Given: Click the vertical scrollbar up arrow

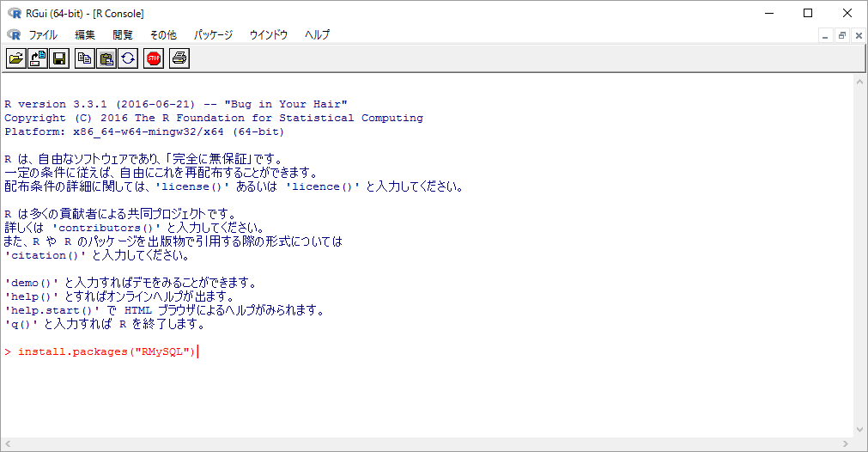Looking at the screenshot, I should pyautogui.click(x=859, y=82).
